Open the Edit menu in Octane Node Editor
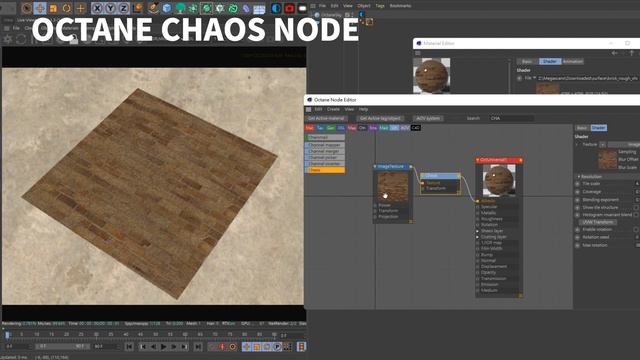 [x=318, y=109]
